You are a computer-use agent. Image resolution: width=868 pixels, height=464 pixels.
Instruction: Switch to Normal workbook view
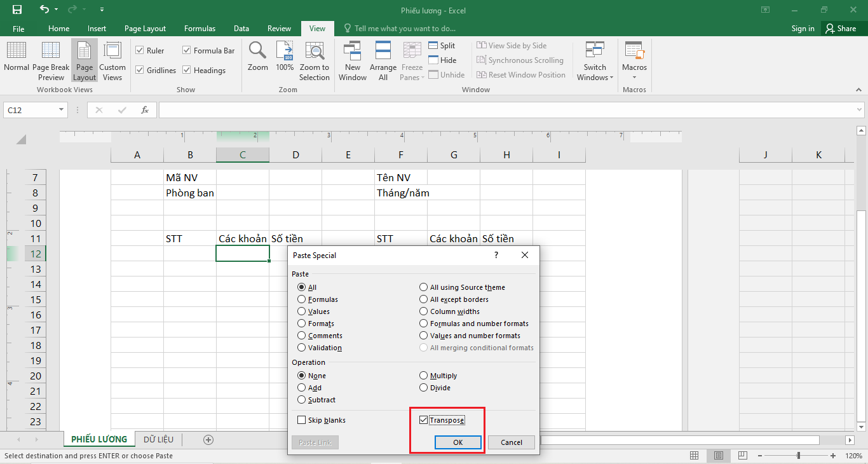(17, 58)
